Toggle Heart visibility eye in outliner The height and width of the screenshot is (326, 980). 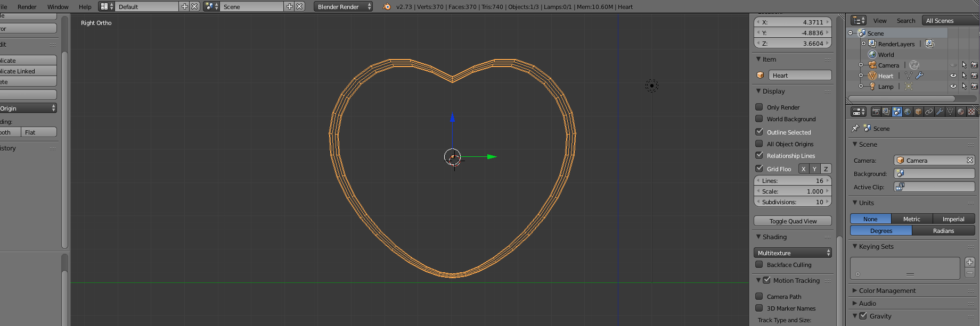(953, 76)
